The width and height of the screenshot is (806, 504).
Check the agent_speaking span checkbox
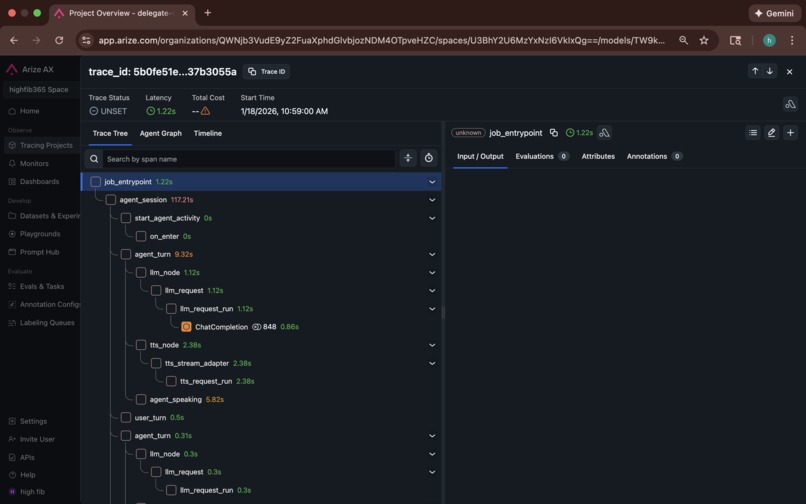coord(141,400)
